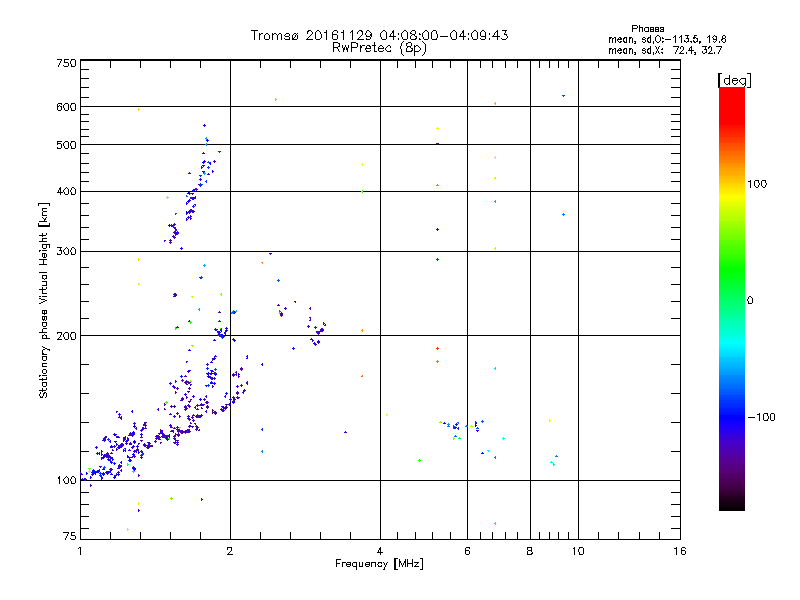Select the 'RwPretec (8p)' subtitle
Viewport: 800px width, 600px height.
pyautogui.click(x=379, y=48)
